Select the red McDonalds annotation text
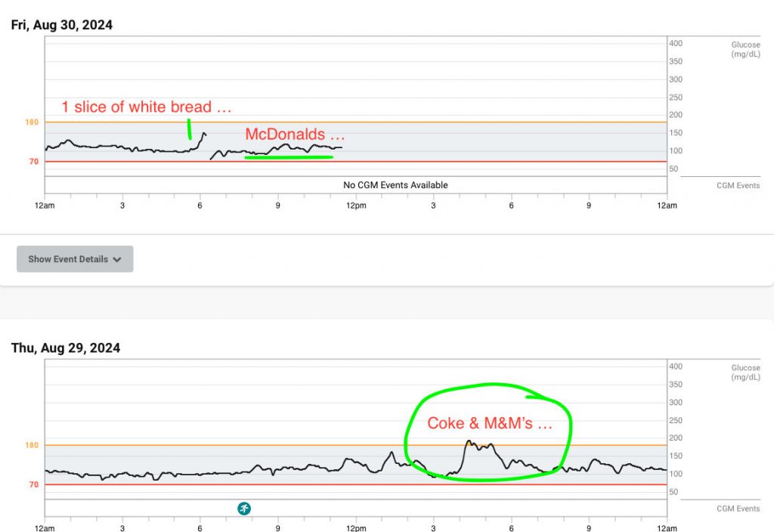Image resolution: width=774 pixels, height=532 pixels. click(x=295, y=135)
